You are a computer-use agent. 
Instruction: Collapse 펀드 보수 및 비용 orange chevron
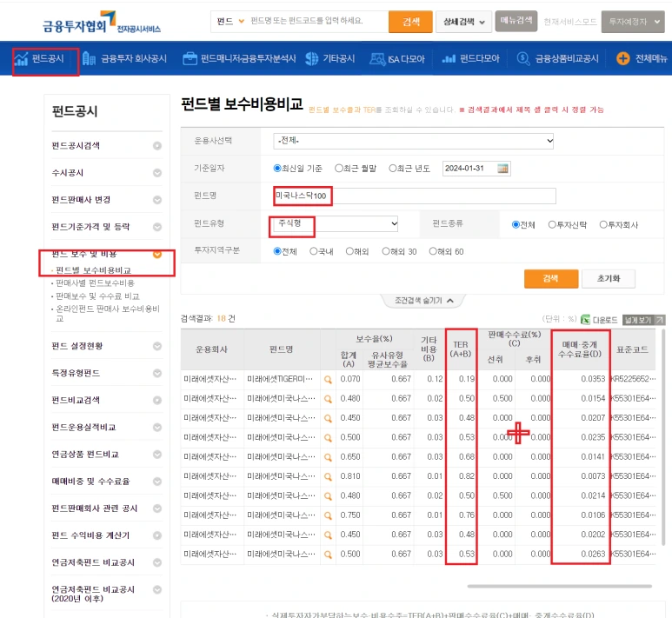pyautogui.click(x=157, y=254)
